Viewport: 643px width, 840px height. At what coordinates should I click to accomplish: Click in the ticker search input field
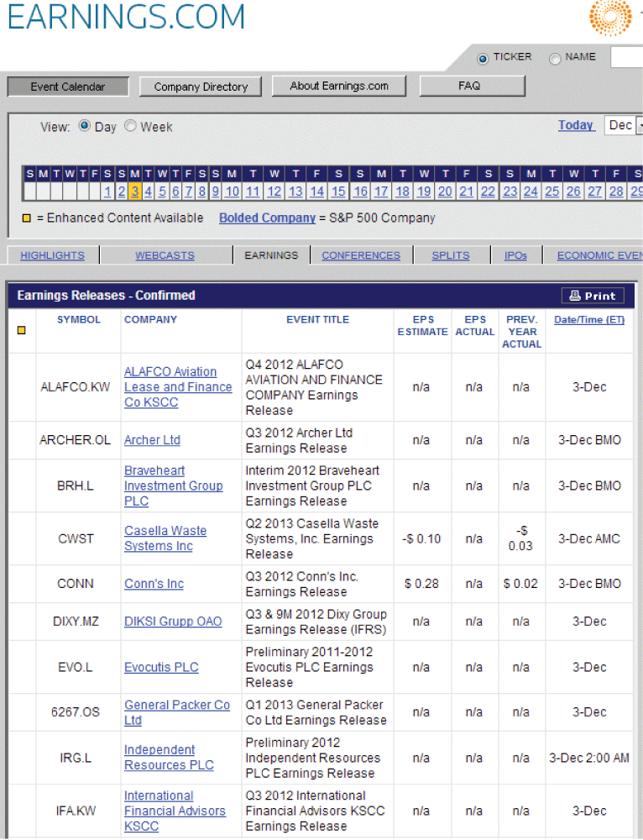click(626, 57)
